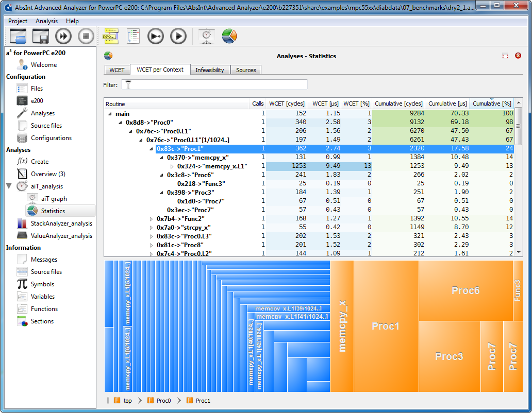The height and width of the screenshot is (413, 532).
Task: Select orange memcpy_x block in treemap
Action: coord(342,326)
